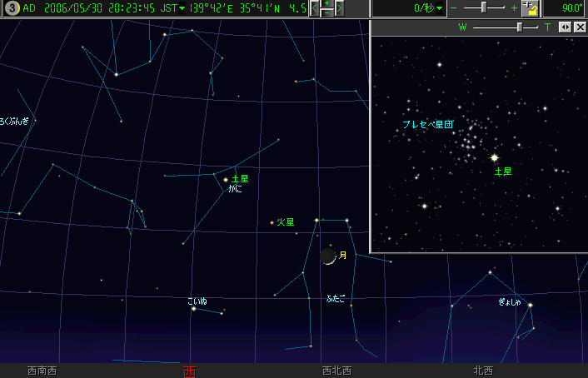The height and width of the screenshot is (378, 588).
Task: Click the inset panel resize arrows icon
Action: 565,27
